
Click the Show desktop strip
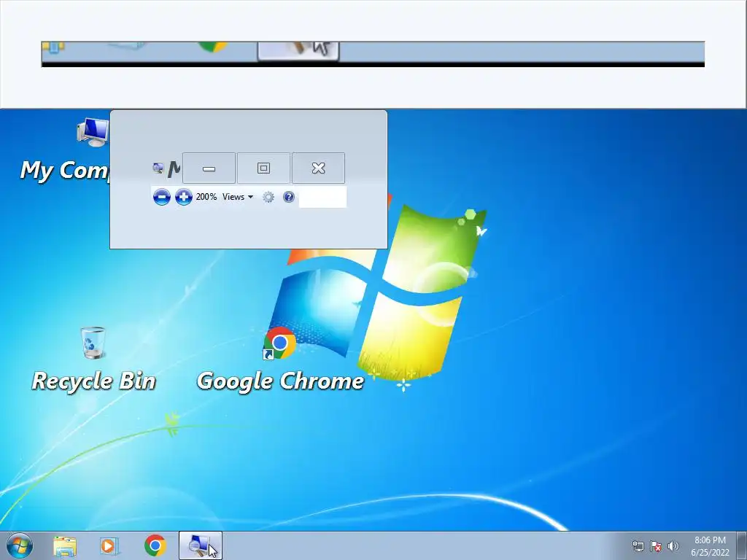pyautogui.click(x=742, y=545)
